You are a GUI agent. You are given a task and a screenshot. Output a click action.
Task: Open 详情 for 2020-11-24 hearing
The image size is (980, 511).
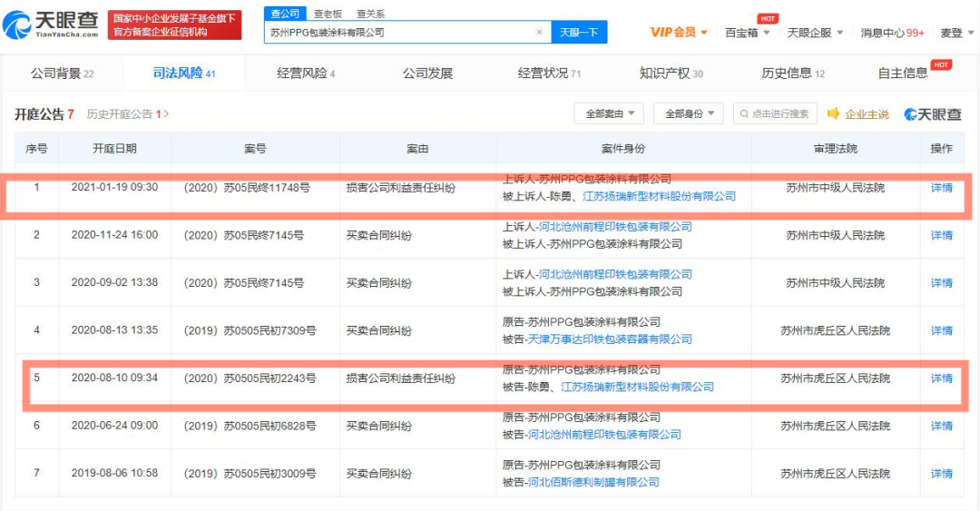pyautogui.click(x=941, y=235)
